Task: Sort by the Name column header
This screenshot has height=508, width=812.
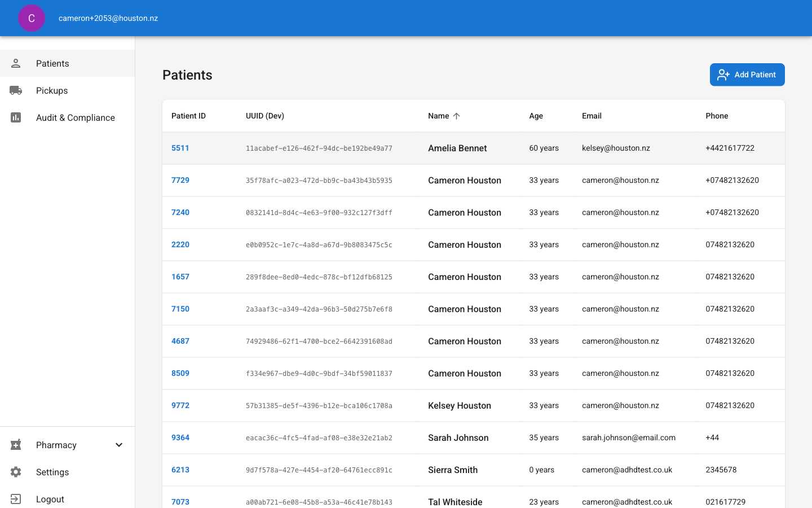Action: (439, 116)
